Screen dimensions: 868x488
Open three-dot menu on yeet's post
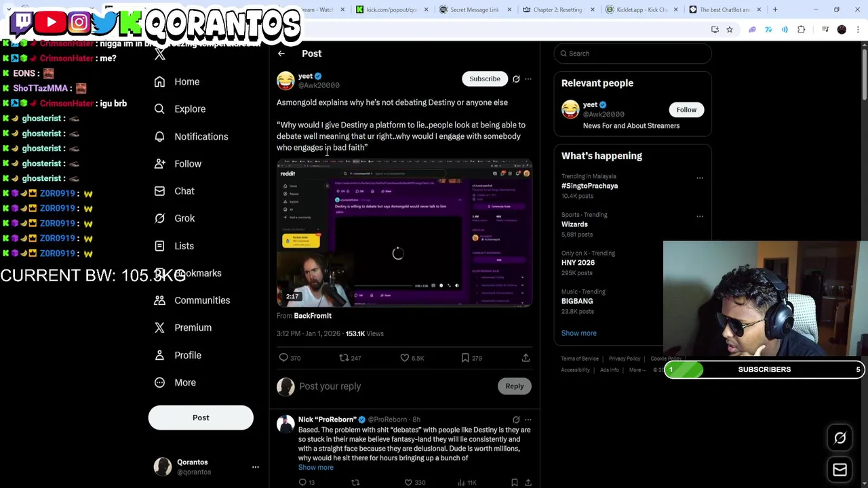pyautogui.click(x=528, y=79)
